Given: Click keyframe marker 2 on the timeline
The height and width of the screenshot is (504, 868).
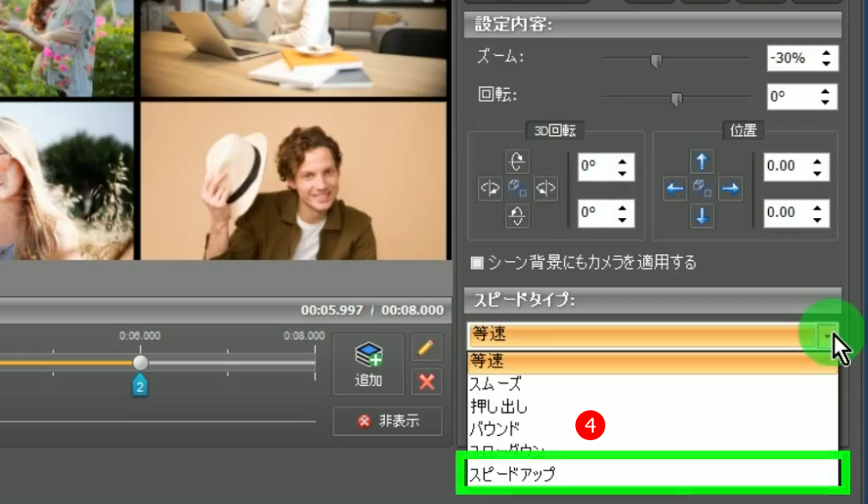Looking at the screenshot, I should [140, 386].
